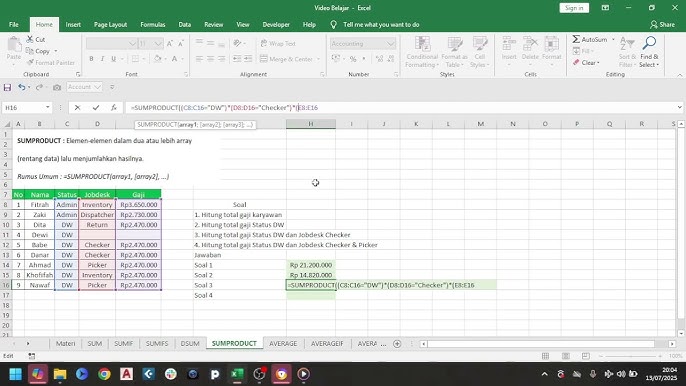Open the Insert Function fx icon

(113, 108)
